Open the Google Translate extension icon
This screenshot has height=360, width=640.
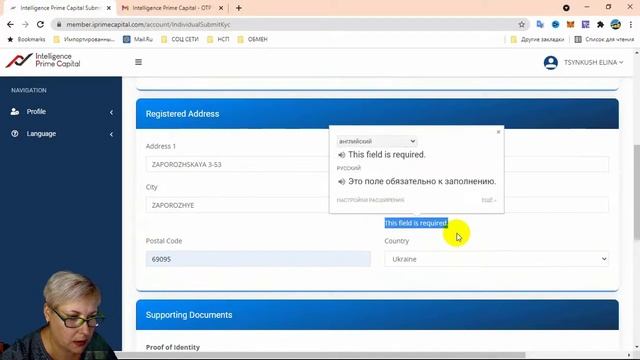tap(540, 24)
